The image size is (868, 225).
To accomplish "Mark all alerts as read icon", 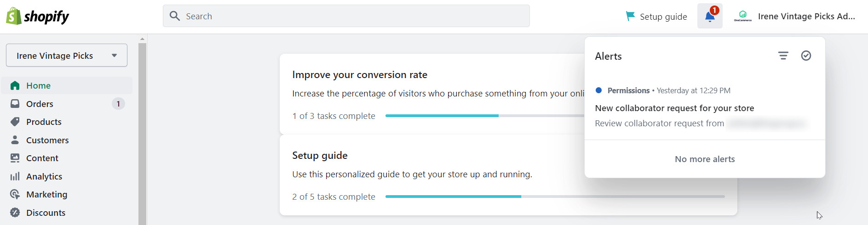I will (x=806, y=56).
